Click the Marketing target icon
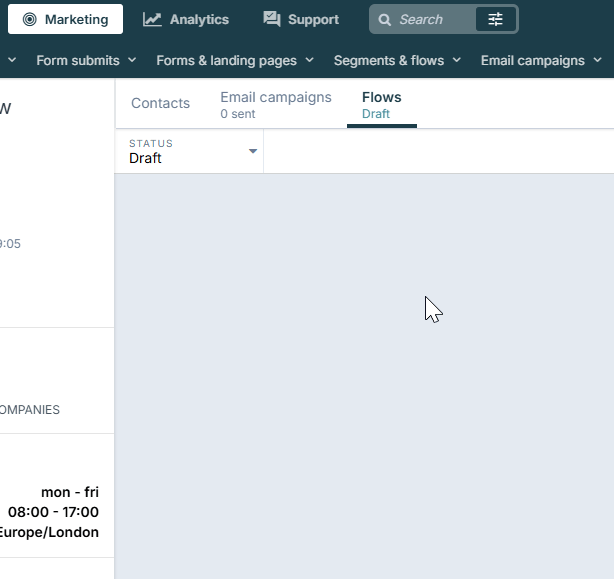 pyautogui.click(x=30, y=19)
